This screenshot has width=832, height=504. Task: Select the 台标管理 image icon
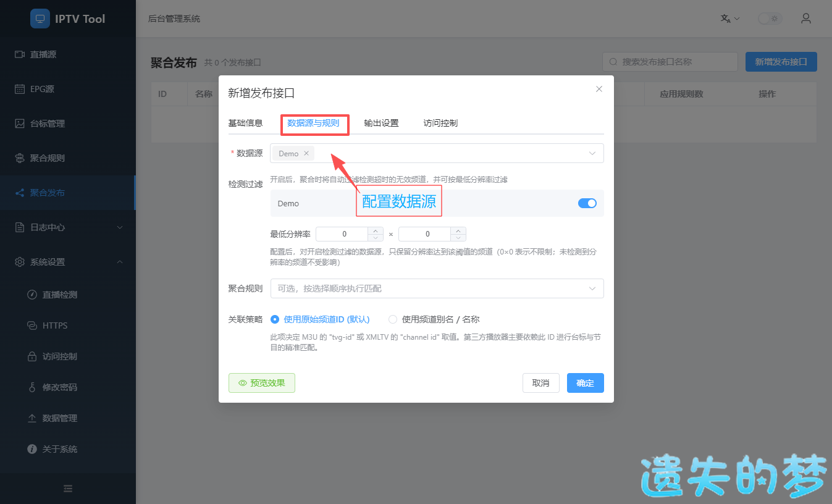[x=20, y=124]
